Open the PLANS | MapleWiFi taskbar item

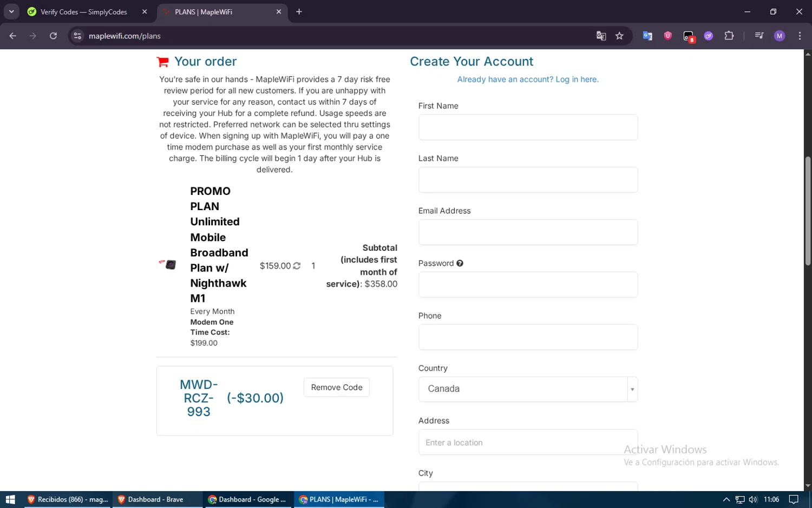[339, 499]
